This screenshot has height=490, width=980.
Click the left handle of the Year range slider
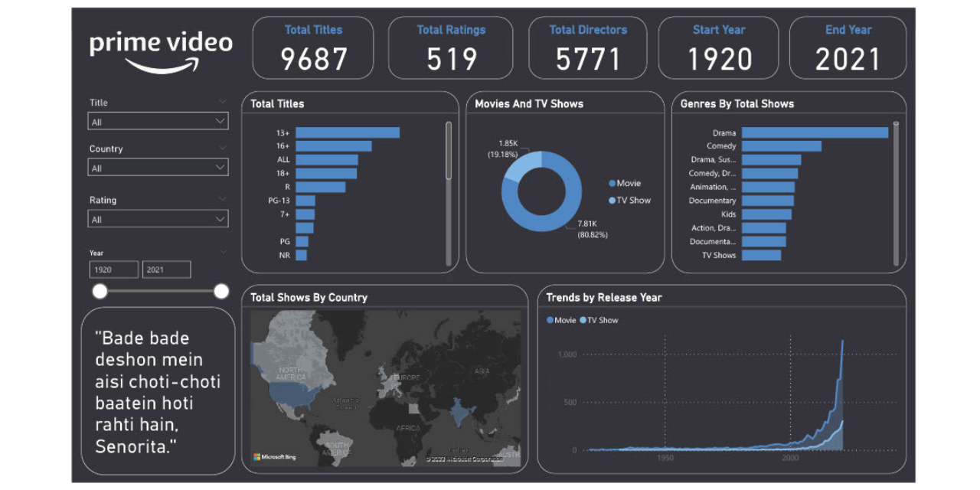[100, 291]
